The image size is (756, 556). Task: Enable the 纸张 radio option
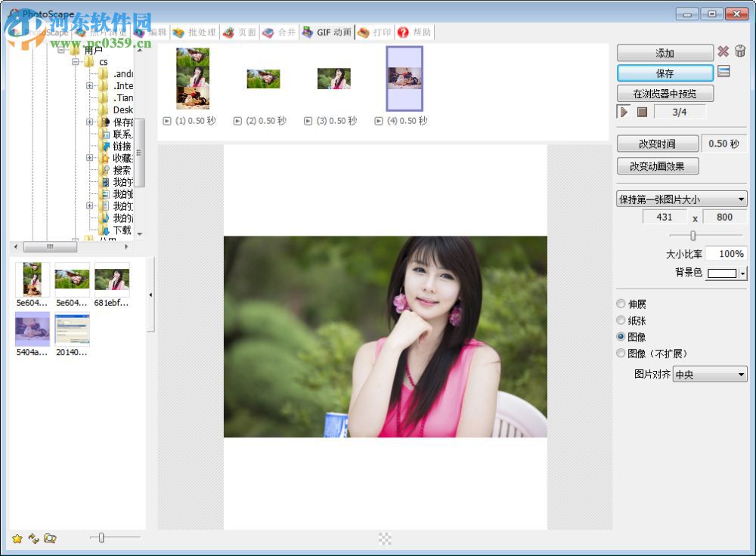(621, 320)
